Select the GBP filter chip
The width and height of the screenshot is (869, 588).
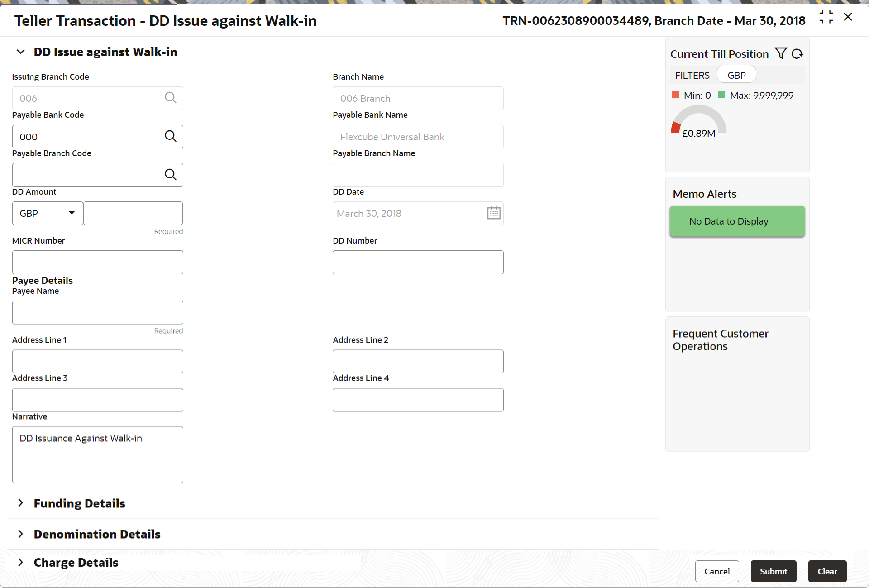point(736,75)
